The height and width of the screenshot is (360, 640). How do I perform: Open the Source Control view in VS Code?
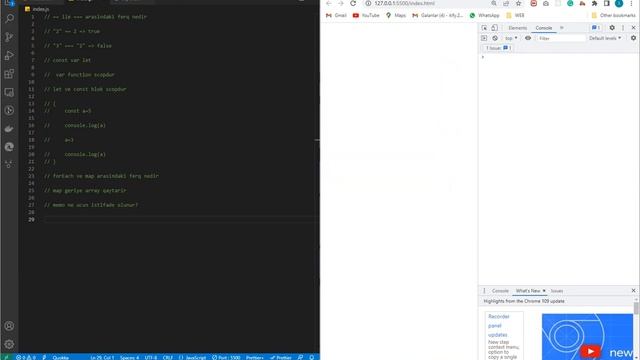[x=9, y=37]
